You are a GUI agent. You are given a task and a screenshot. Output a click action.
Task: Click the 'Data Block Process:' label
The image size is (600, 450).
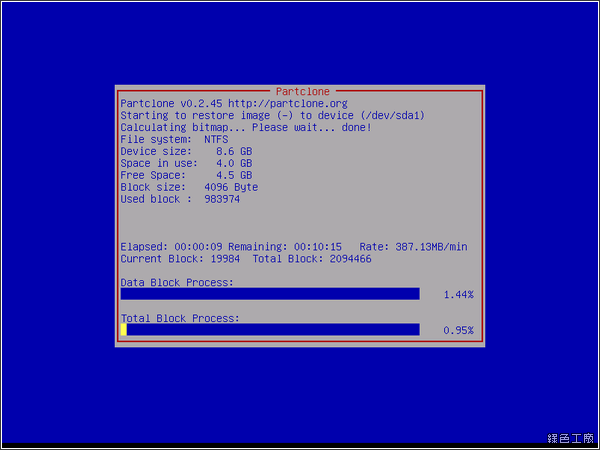[177, 283]
